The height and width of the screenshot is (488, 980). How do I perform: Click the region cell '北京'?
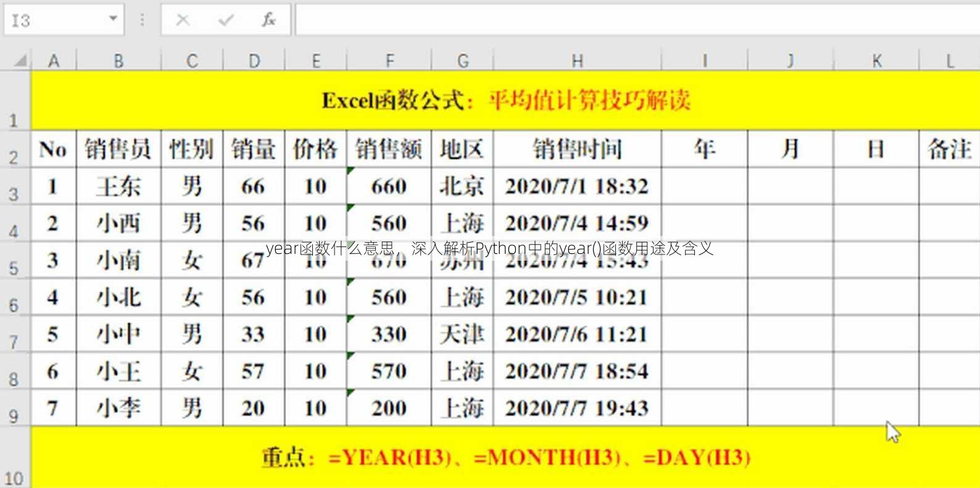(x=463, y=186)
